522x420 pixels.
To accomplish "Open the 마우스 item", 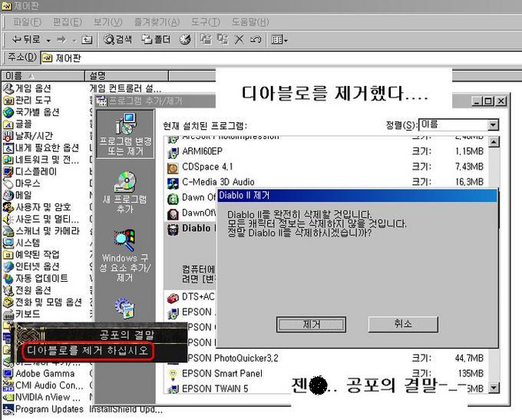I will [21, 184].
